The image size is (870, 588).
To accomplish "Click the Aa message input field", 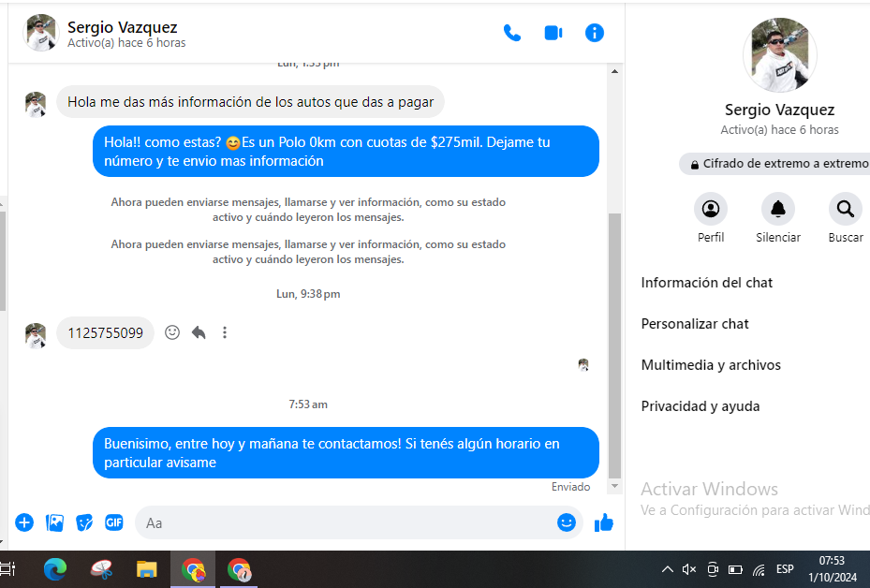I will coord(347,522).
